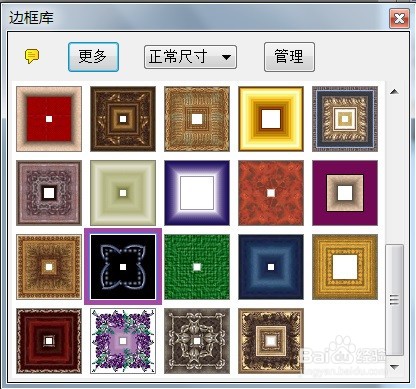Pick the mauve lace pattern border
This screenshot has height=389, width=416.
49,193
